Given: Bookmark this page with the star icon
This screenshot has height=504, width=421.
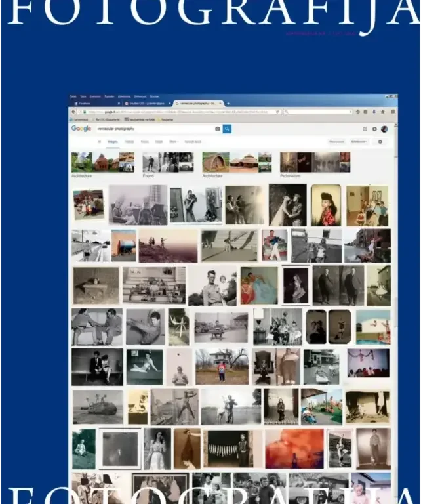Looking at the screenshot, I should click(x=358, y=112).
